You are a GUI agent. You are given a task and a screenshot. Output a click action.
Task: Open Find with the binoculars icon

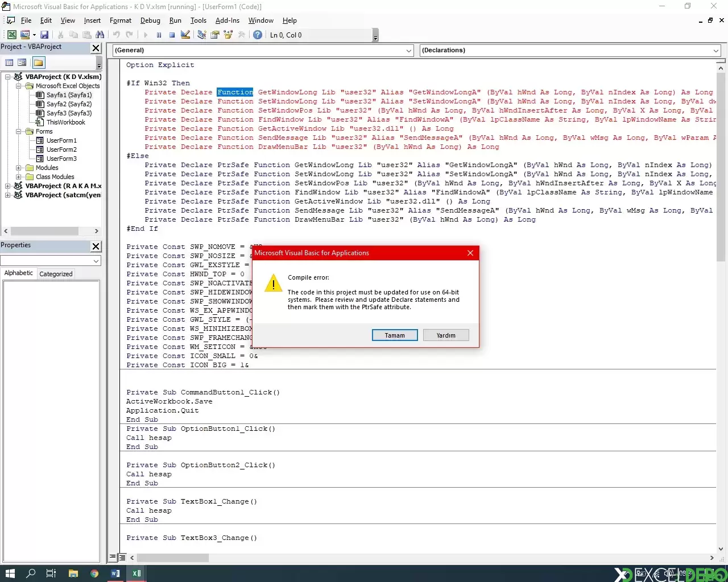click(x=100, y=35)
